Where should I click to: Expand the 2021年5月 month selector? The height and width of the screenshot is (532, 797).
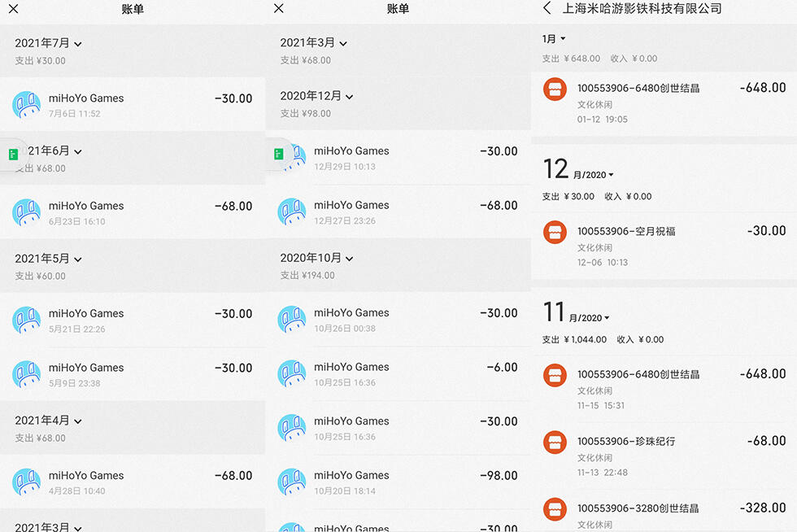point(48,259)
